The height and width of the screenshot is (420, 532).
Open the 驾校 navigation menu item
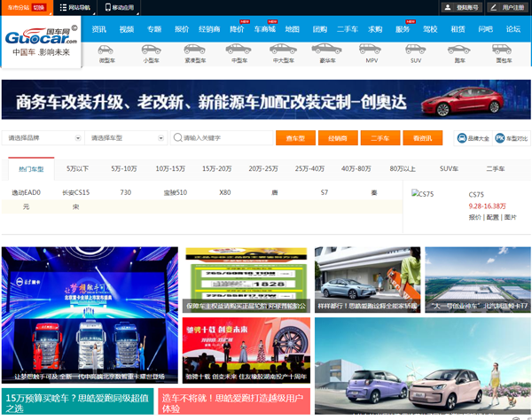coord(430,29)
